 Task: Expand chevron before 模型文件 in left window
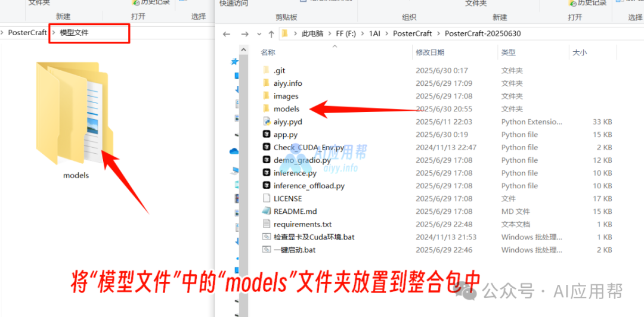click(54, 33)
